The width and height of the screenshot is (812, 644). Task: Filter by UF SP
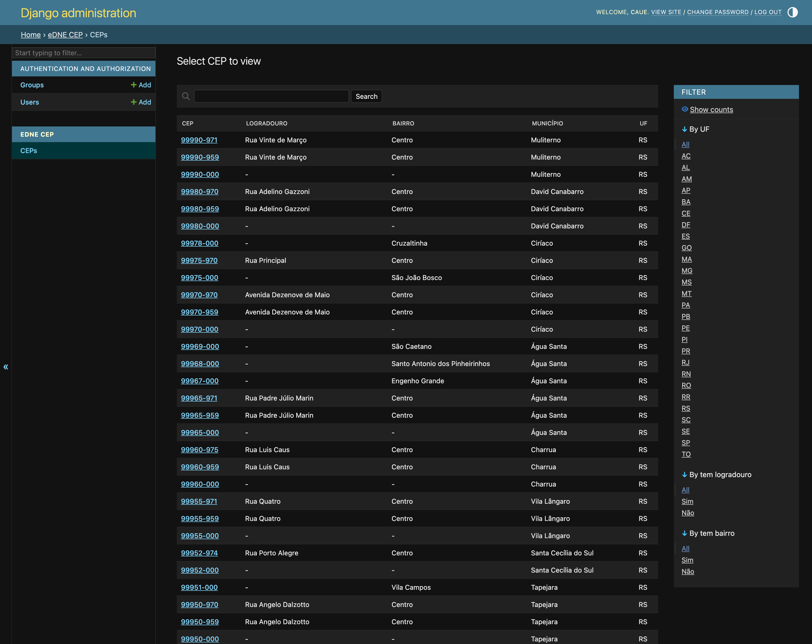click(686, 443)
